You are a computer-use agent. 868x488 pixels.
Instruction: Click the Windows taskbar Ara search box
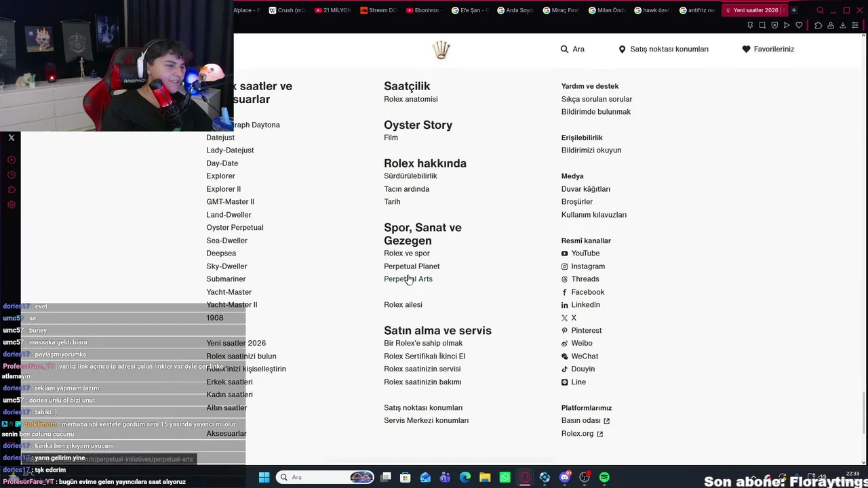coord(326,477)
